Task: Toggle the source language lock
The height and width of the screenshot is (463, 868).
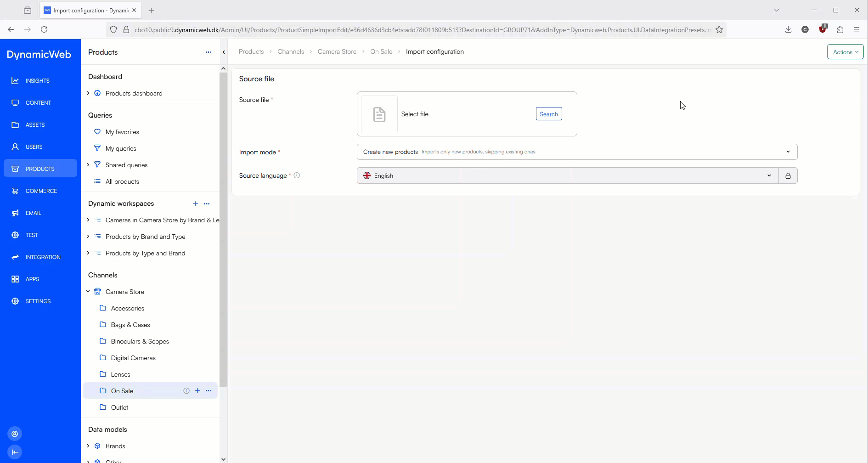Action: coord(788,176)
